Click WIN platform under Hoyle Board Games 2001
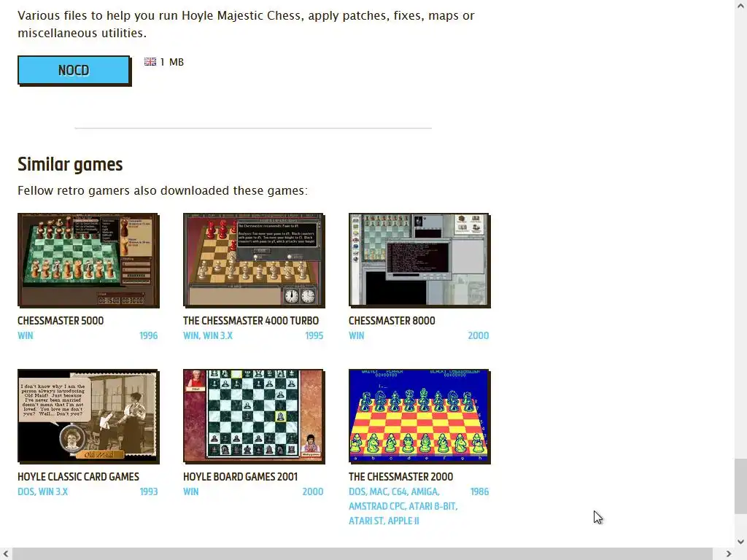Screen dimensions: 747x560 coord(190,491)
